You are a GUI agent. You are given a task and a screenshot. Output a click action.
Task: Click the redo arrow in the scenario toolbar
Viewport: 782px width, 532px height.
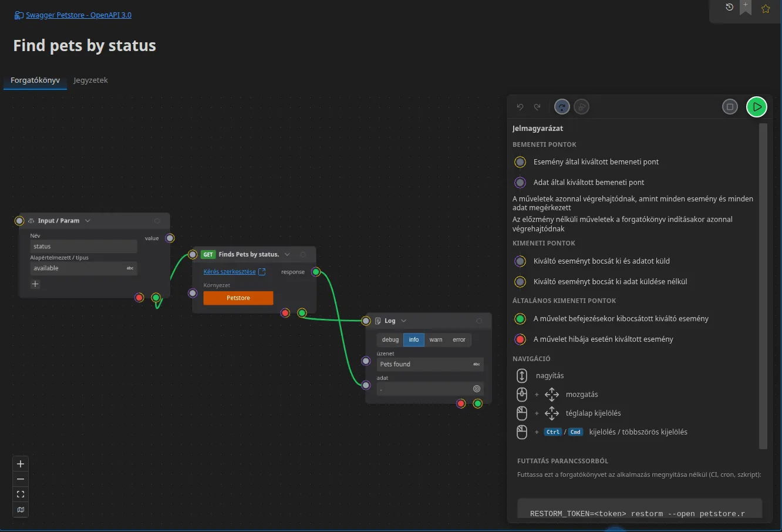point(537,107)
